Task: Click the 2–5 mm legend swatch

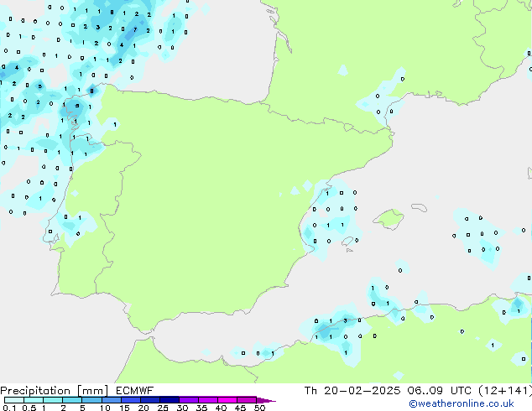Action: 72,400
